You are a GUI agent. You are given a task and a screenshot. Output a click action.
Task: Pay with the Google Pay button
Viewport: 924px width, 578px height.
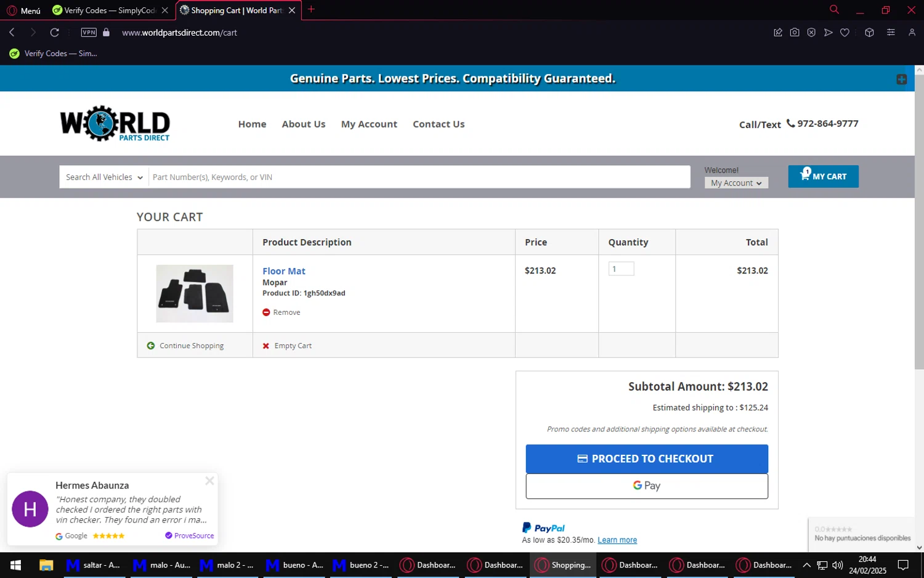647,486
